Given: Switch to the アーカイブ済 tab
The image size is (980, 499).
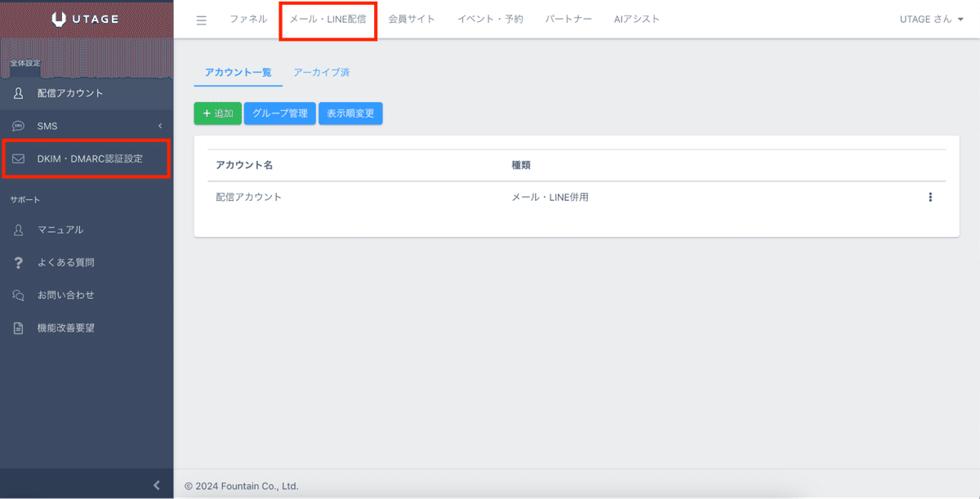Looking at the screenshot, I should point(323,72).
